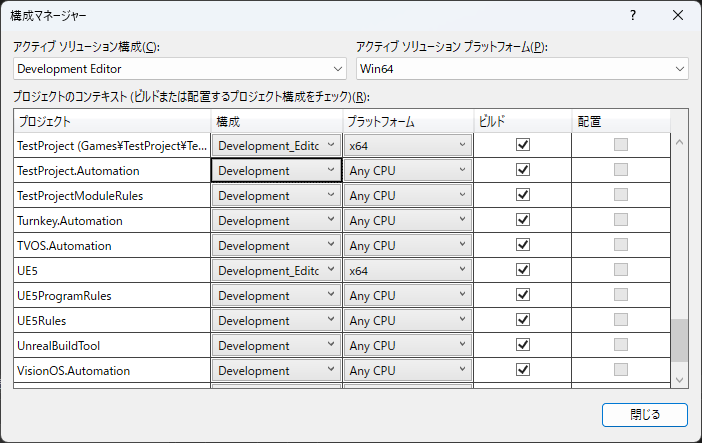This screenshot has width=702, height=443.
Task: Open configuration dropdown for TestProject.Automation
Action: [276, 171]
